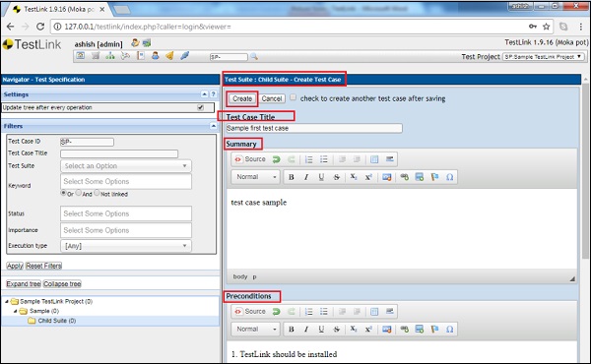
Task: Click the Expand tree button
Action: 24,284
